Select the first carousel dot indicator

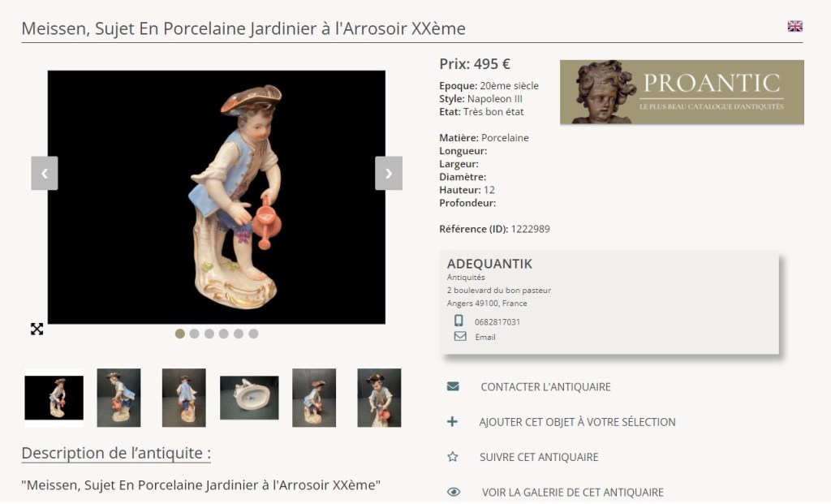(x=180, y=334)
